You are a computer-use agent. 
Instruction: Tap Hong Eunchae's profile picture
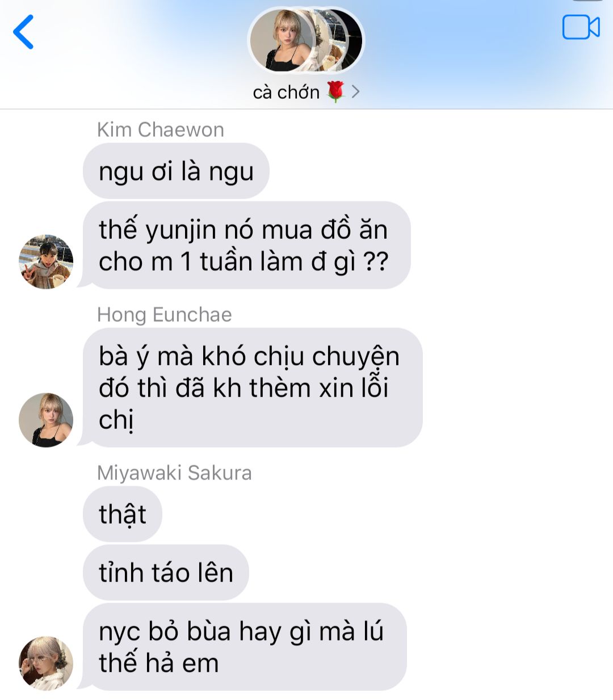point(46,420)
